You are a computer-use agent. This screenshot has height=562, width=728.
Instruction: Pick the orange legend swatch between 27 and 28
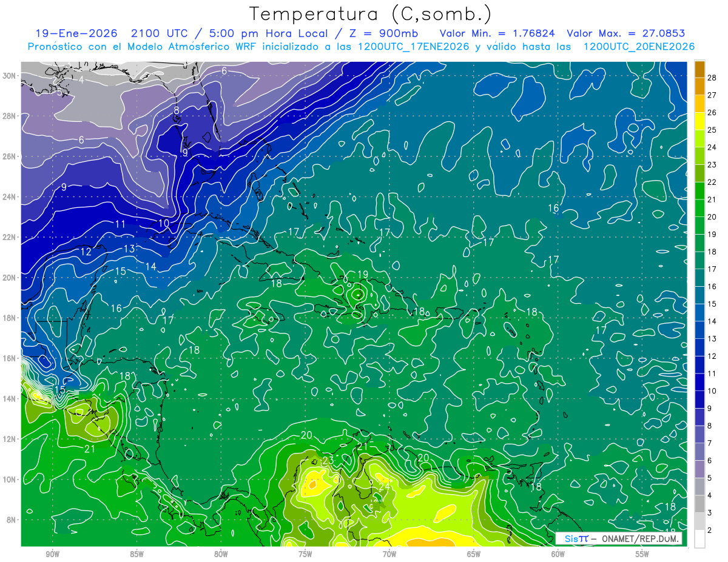pos(699,86)
